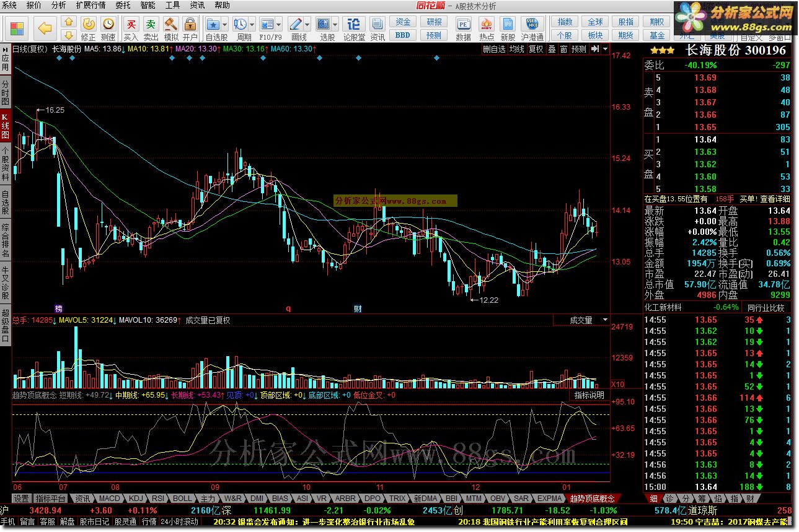The image size is (799, 532).
Task: Click the 研报 button
Action: click(434, 22)
